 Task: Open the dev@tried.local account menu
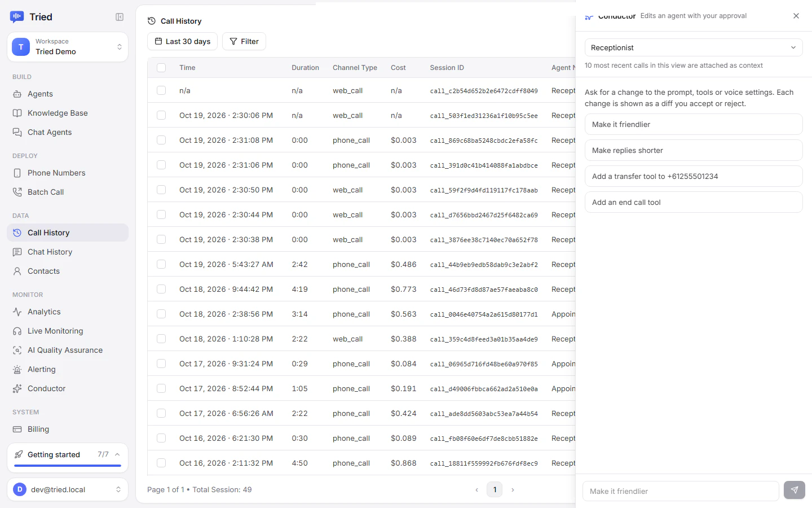click(x=68, y=489)
